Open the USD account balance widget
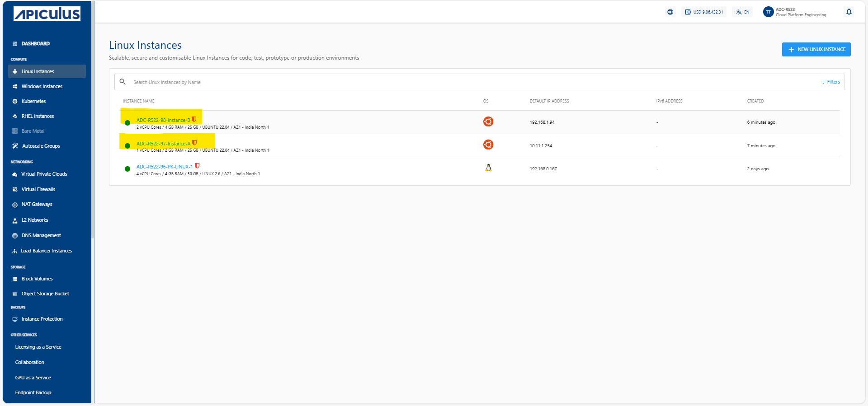The image size is (868, 406). 704,12
